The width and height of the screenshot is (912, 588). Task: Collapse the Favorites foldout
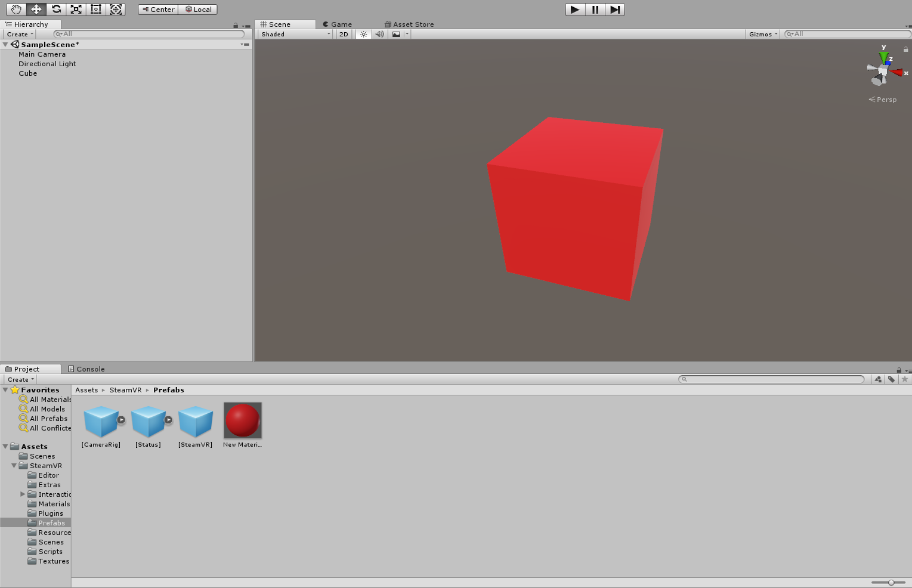tap(5, 390)
